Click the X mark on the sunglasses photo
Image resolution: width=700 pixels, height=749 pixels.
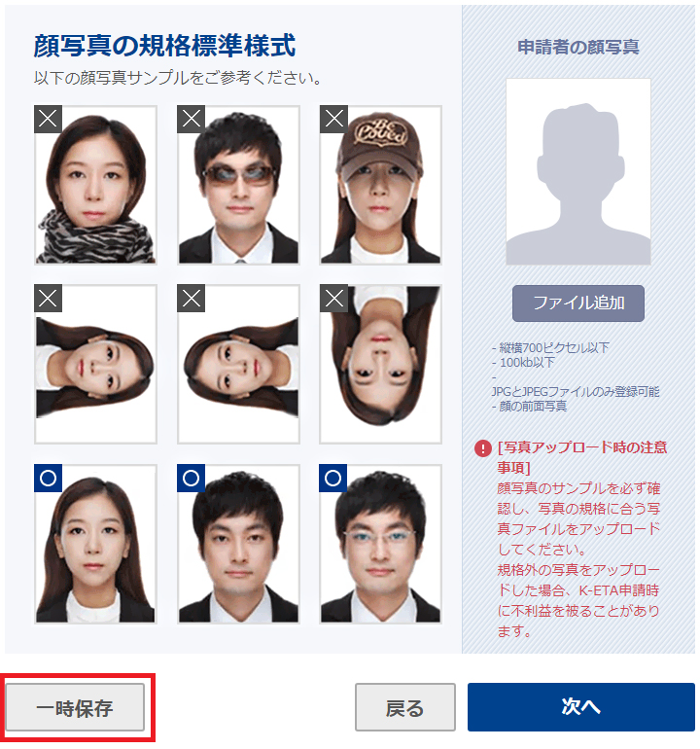click(x=191, y=119)
